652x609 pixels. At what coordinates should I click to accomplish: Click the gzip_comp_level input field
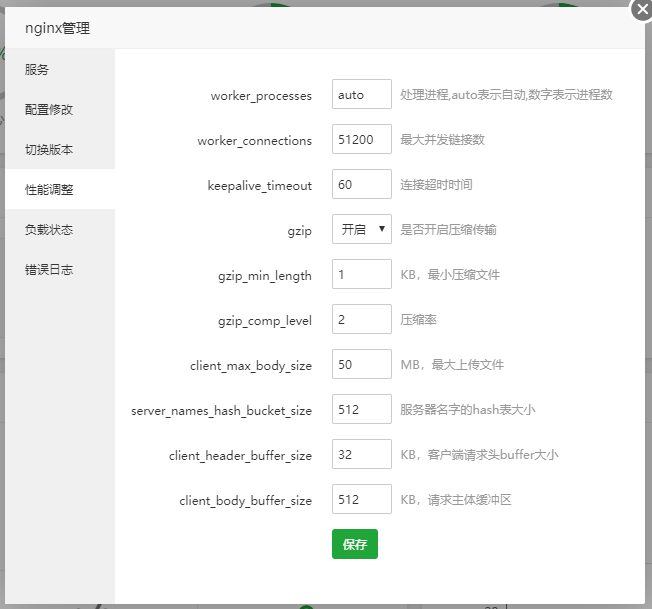click(362, 319)
